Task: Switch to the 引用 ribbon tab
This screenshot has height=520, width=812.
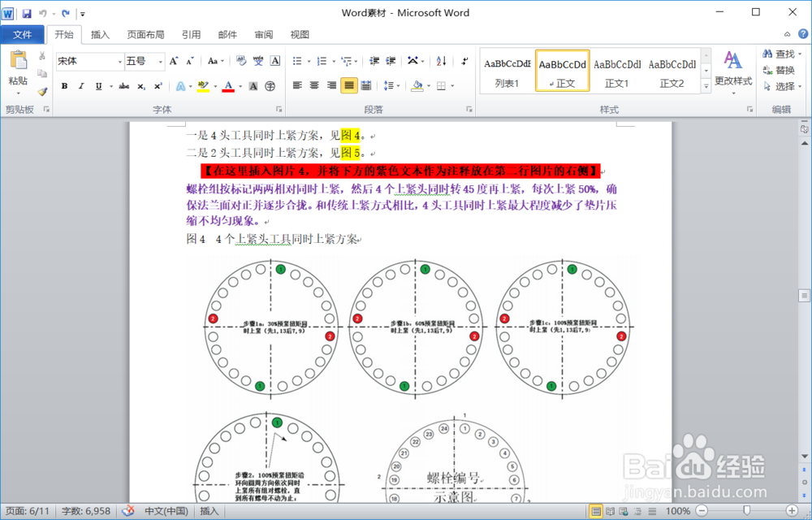Action: tap(191, 35)
